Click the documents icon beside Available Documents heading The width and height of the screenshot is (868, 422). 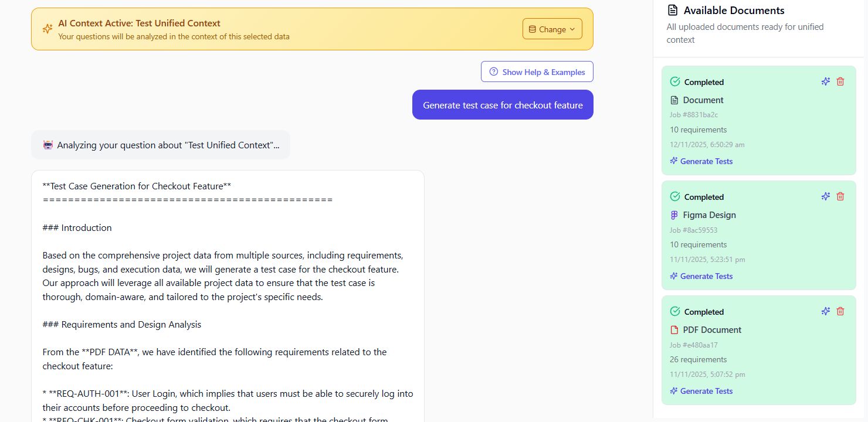672,10
